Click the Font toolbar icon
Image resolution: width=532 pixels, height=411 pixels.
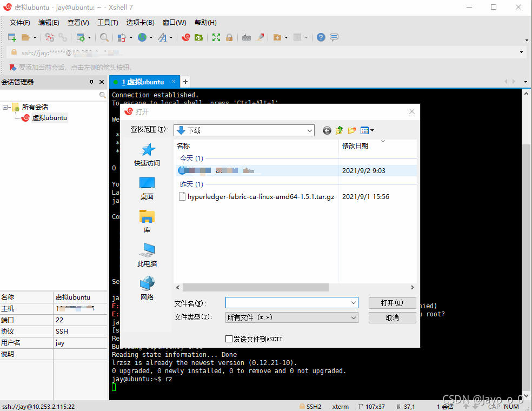click(163, 37)
